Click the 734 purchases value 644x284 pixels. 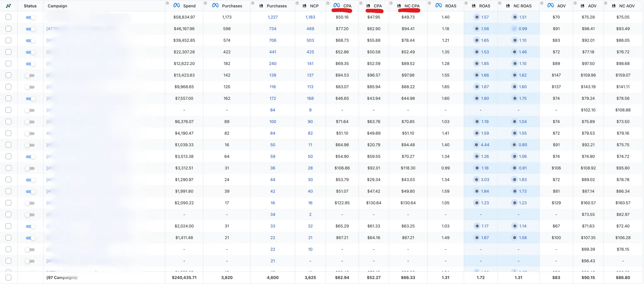coord(273,29)
